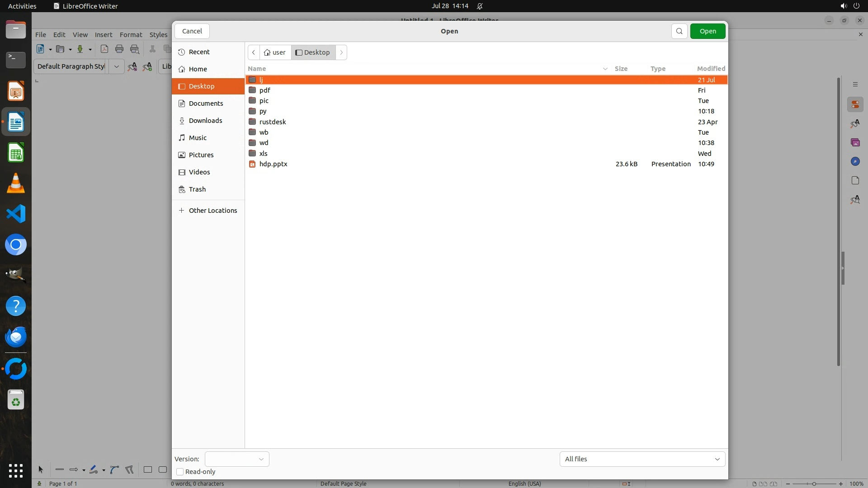Click the zoom slider in status bar
The width and height of the screenshot is (868, 488).
click(x=814, y=484)
